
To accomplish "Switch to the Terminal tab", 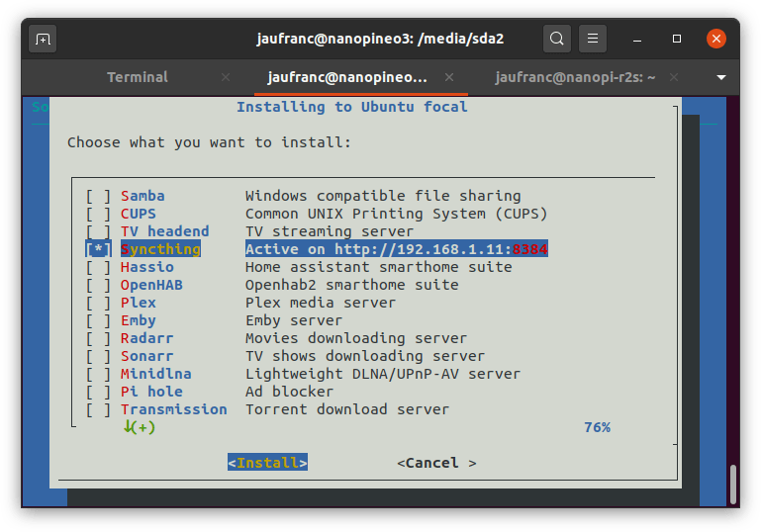I will coord(138,77).
